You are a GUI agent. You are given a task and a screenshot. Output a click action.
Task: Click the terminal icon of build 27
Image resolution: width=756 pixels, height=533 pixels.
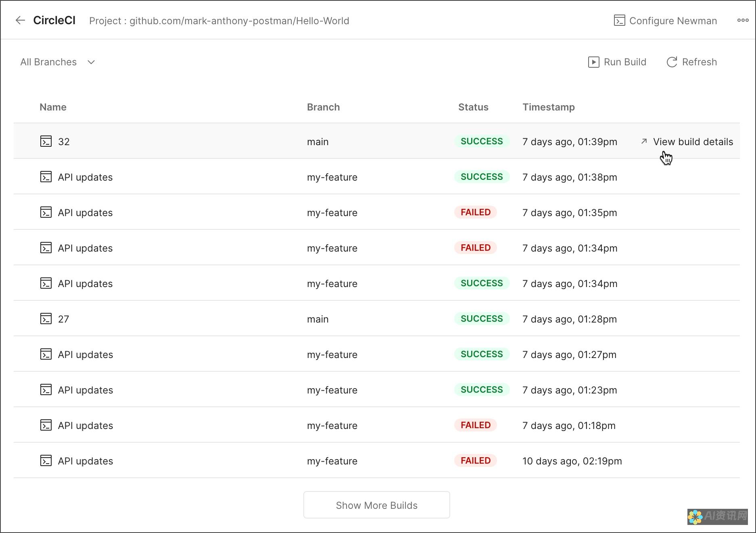pos(46,319)
